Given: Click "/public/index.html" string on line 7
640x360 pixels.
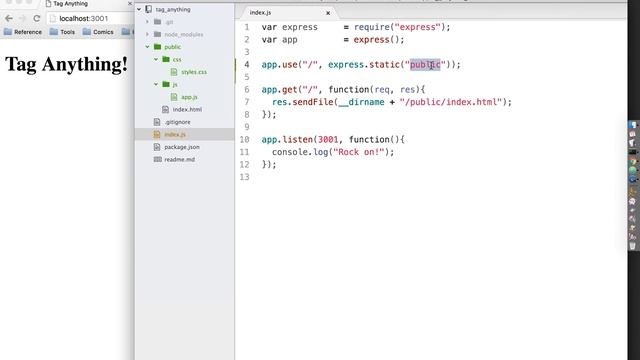Looking at the screenshot, I should pos(451,102).
